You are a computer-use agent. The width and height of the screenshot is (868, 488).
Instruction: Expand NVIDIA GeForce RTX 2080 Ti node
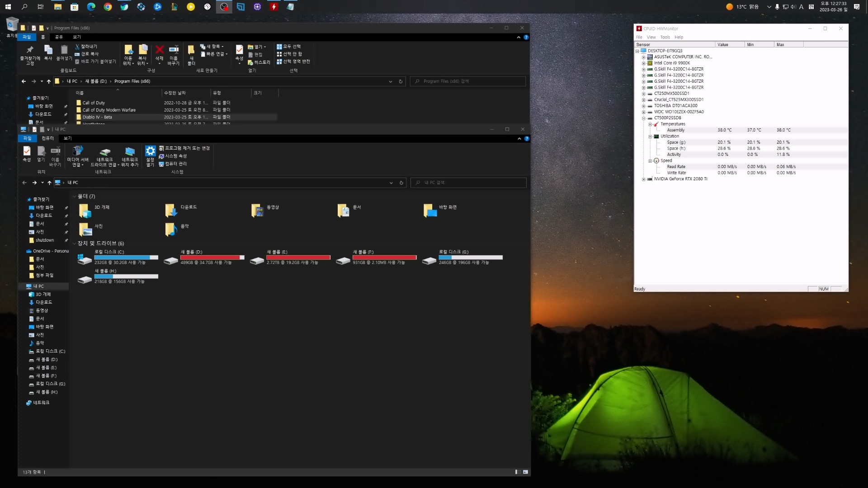(644, 179)
